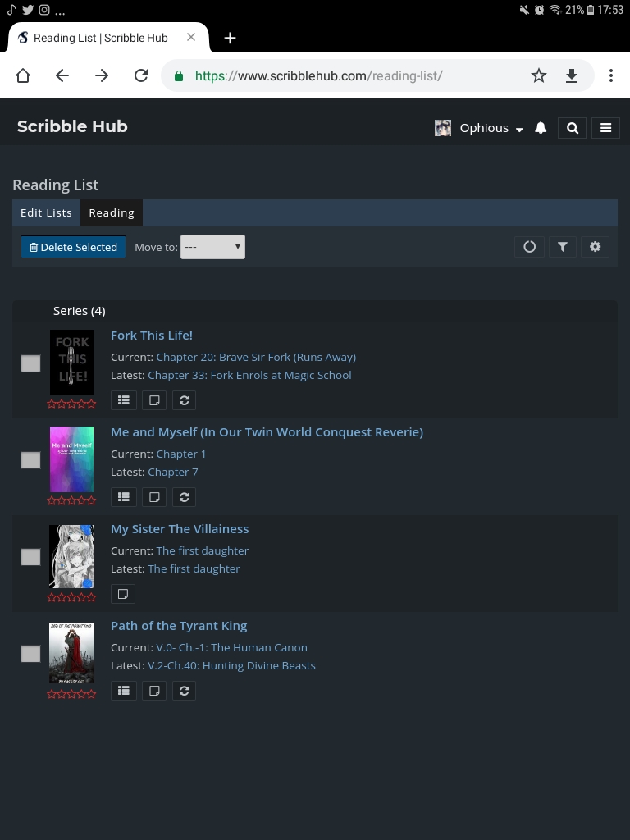
Task: Click the browser address bar URL
Action: [x=319, y=76]
